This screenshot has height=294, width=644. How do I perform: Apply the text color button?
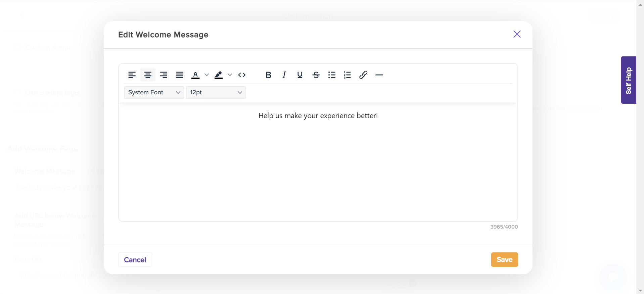[195, 75]
